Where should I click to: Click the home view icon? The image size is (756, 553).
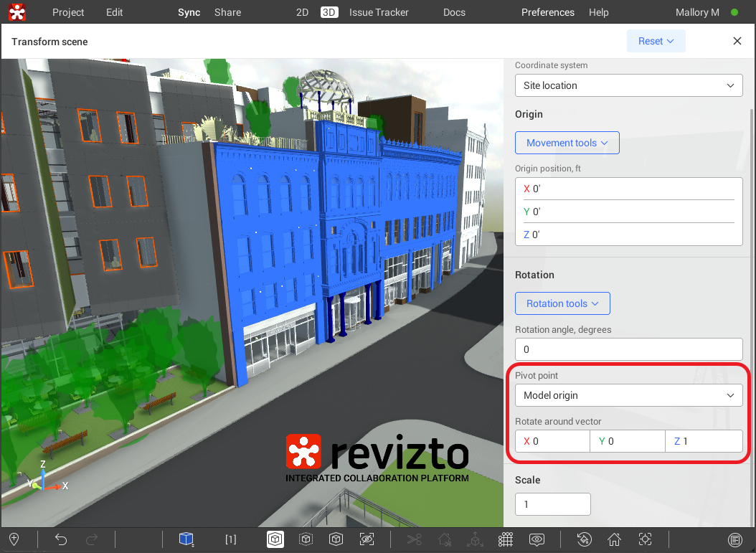tap(614, 539)
